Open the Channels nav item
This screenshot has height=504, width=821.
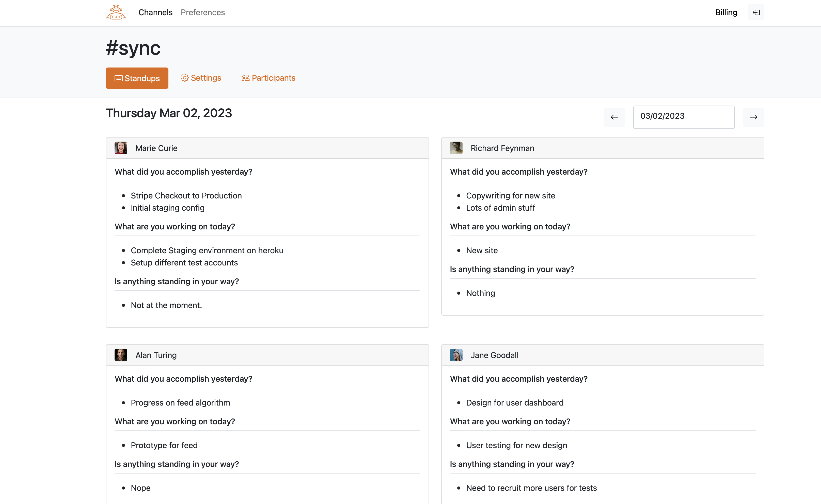(x=155, y=12)
